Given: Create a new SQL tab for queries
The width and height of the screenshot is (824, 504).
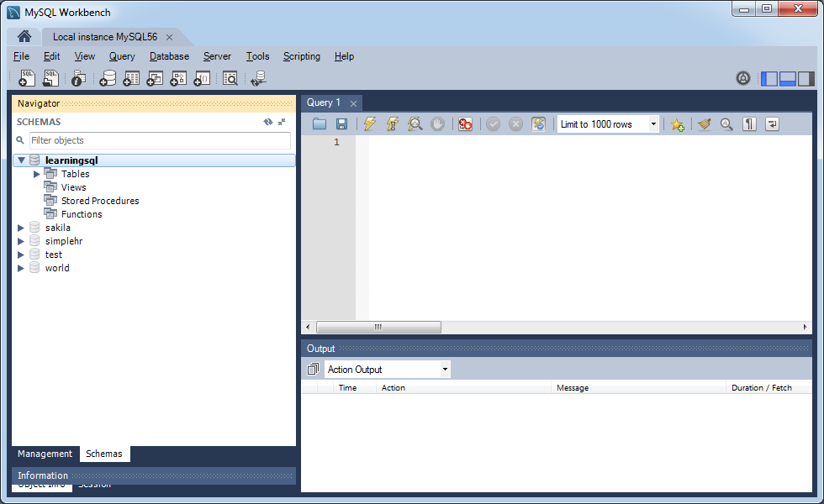Looking at the screenshot, I should click(27, 78).
